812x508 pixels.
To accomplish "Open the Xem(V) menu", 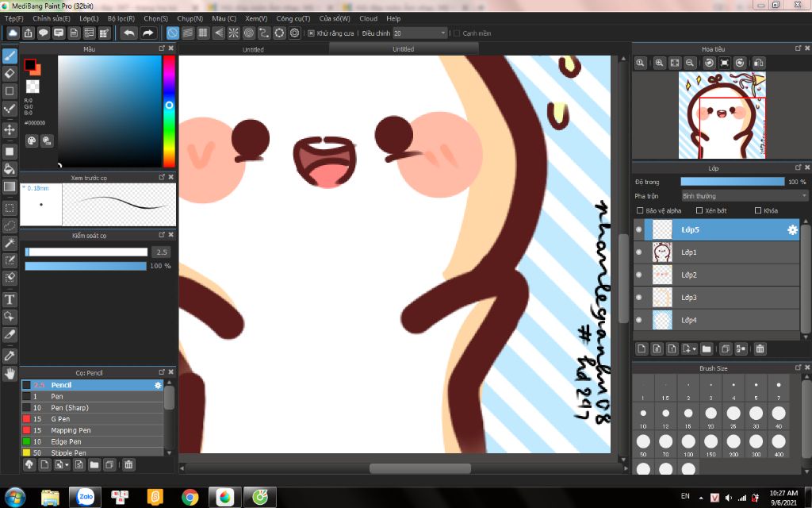I will click(255, 18).
